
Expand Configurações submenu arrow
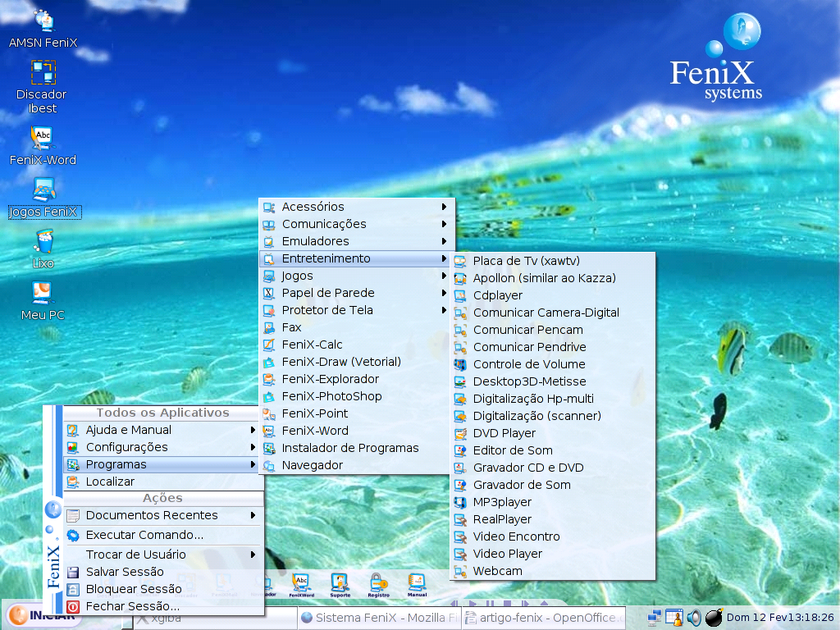pyautogui.click(x=253, y=447)
